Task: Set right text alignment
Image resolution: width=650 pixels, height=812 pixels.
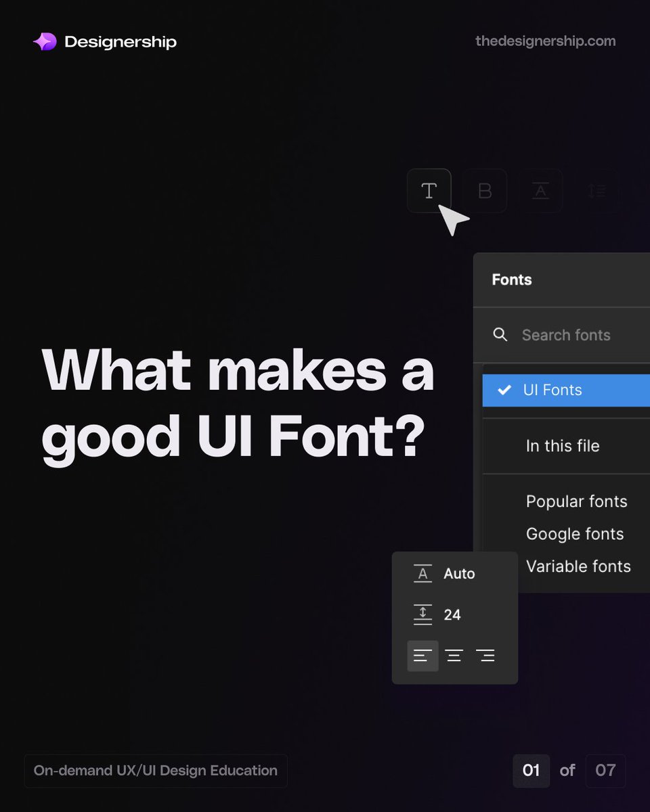Action: click(485, 655)
